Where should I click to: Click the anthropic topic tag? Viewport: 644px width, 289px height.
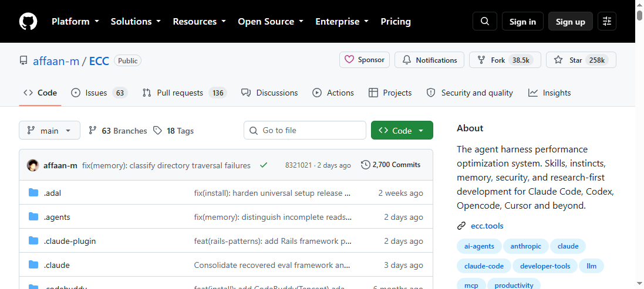(x=526, y=246)
